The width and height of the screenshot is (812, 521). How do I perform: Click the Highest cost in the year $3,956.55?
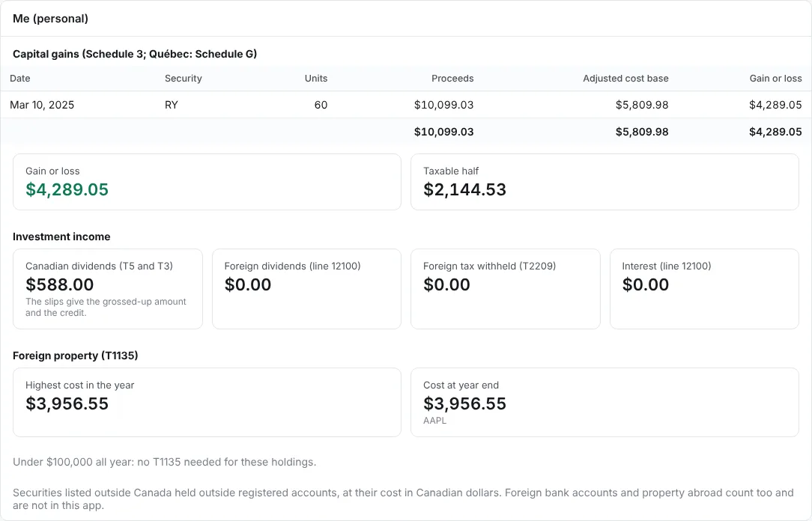coord(67,403)
